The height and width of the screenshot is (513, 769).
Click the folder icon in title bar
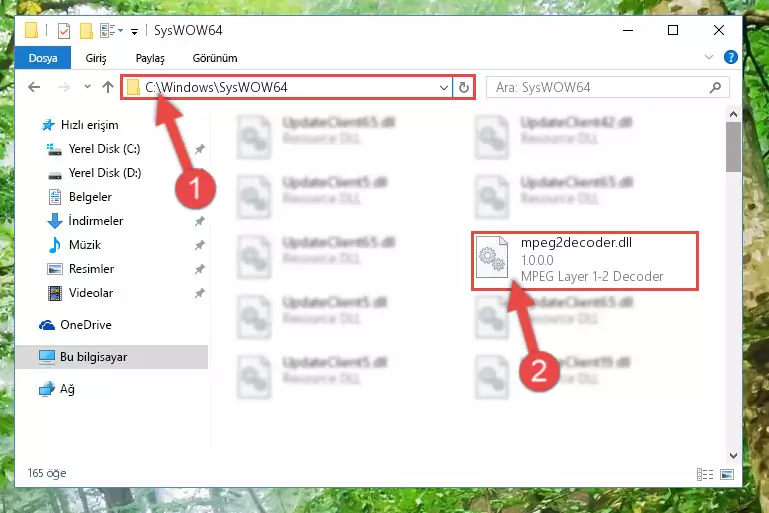coord(31,31)
